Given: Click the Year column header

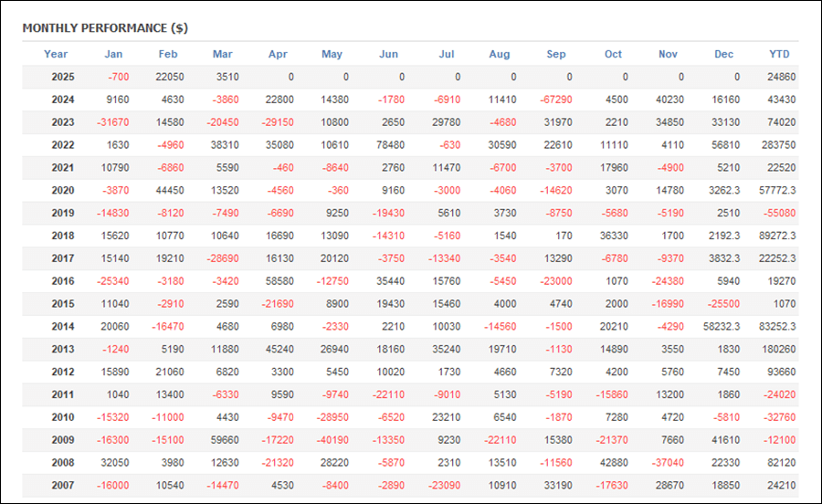Looking at the screenshot, I should click(56, 54).
